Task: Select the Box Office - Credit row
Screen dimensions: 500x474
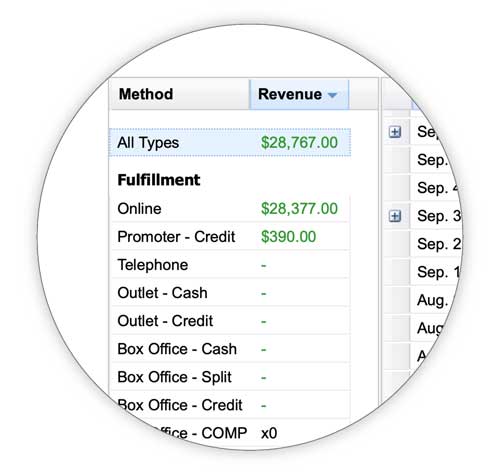Action: pos(230,405)
